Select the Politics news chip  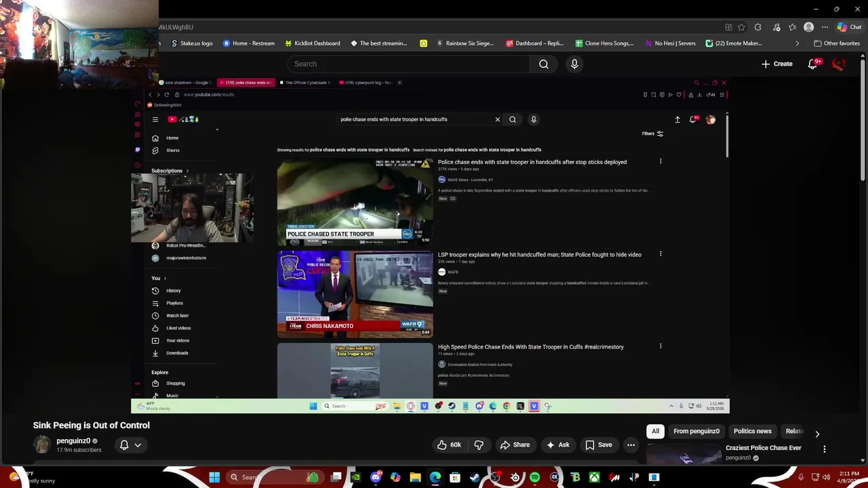[x=752, y=431]
